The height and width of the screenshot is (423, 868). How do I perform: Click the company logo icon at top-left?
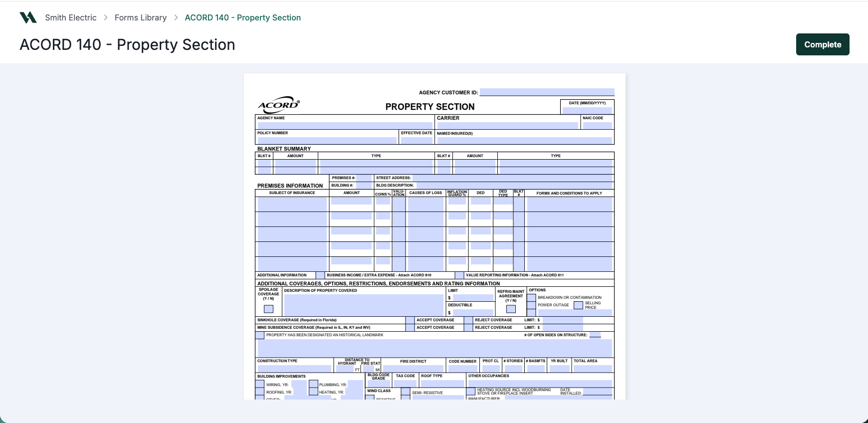pyautogui.click(x=28, y=17)
